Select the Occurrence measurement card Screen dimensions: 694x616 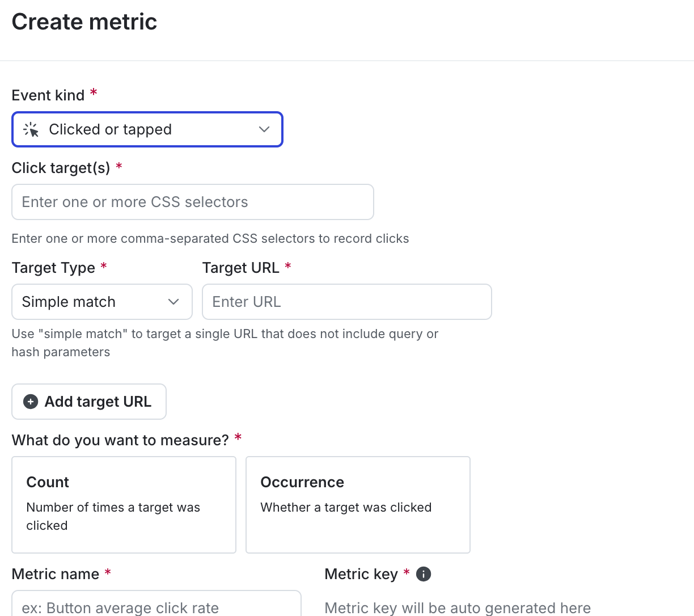pyautogui.click(x=357, y=504)
